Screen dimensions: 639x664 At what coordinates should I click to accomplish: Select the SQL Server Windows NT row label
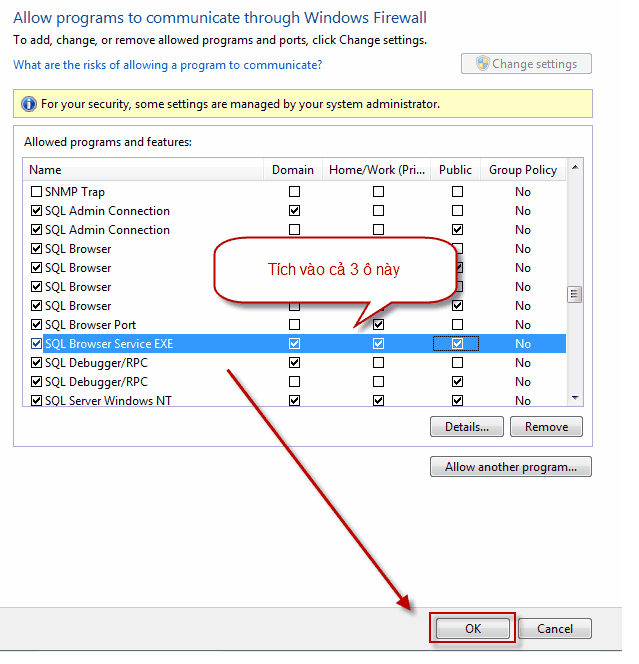(x=108, y=401)
